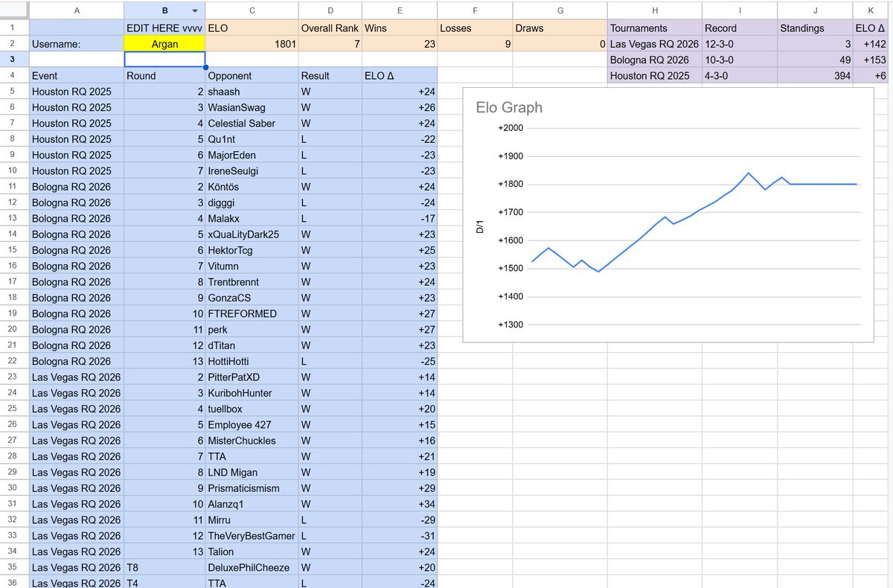Viewport: 893px width, 588px height.
Task: Click the select-all box in the corner
Action: coord(14,11)
